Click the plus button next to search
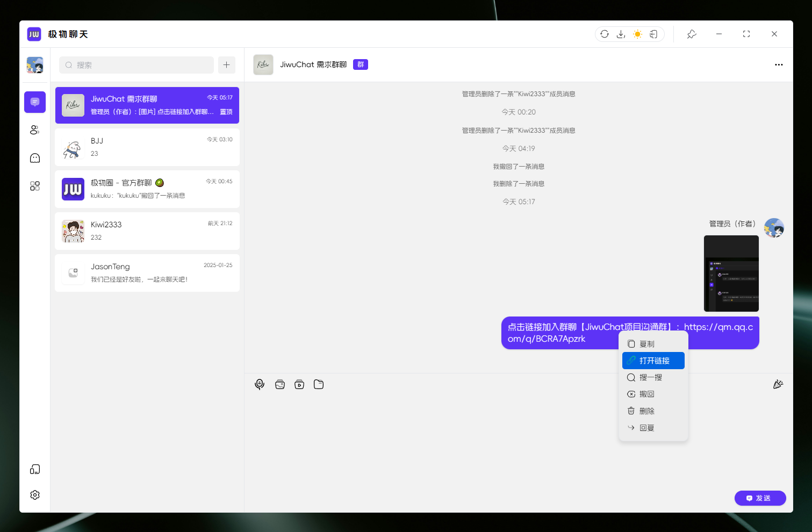Image resolution: width=812 pixels, height=532 pixels. pyautogui.click(x=227, y=65)
